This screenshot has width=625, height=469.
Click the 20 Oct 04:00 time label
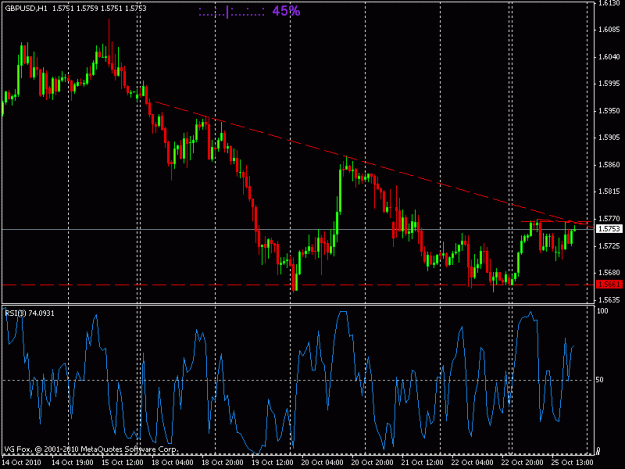point(322,463)
